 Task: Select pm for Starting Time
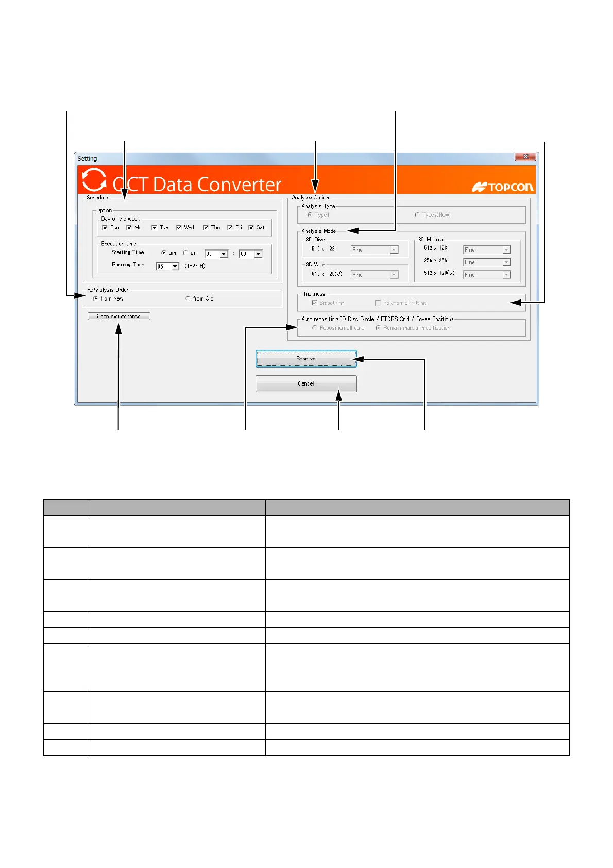tap(185, 253)
